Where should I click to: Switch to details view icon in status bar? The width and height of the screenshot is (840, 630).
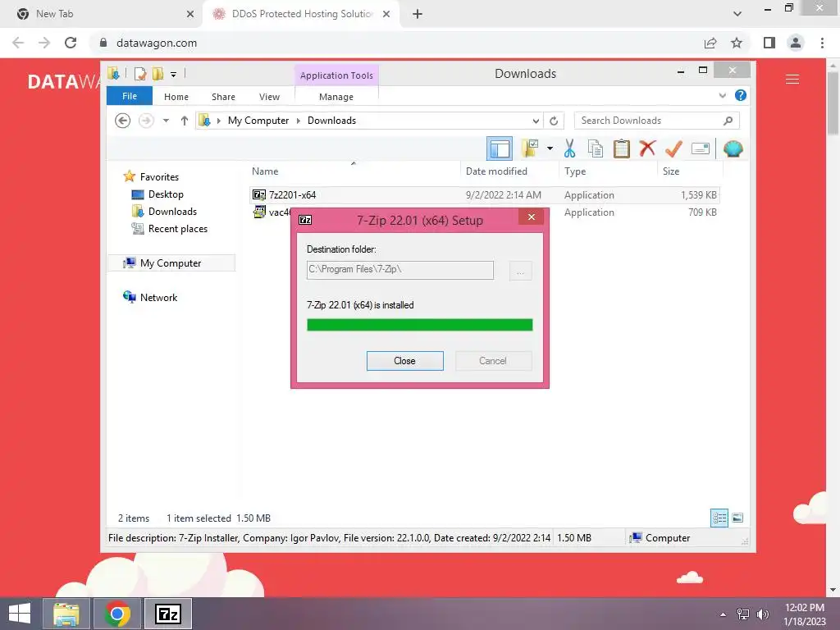[719, 518]
